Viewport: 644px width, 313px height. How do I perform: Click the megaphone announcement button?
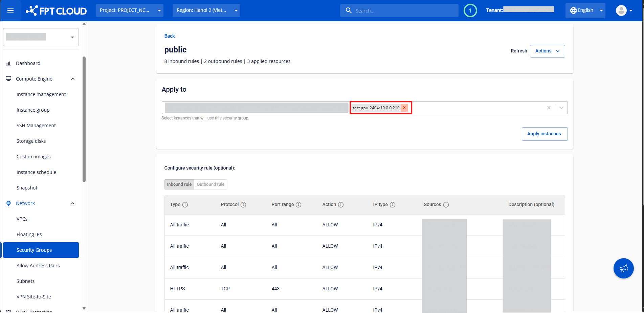point(623,268)
